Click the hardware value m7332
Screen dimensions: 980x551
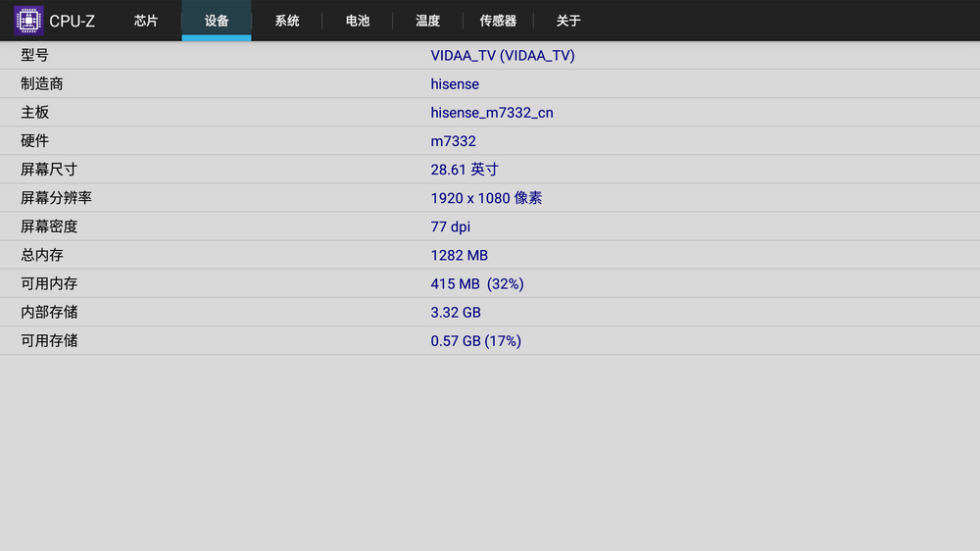tap(453, 141)
